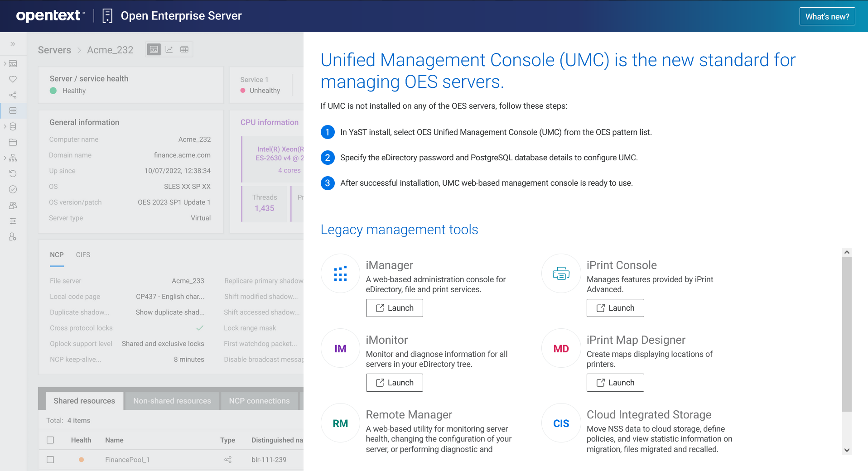Switch to the table view icon
This screenshot has height=471, width=868.
click(x=184, y=49)
